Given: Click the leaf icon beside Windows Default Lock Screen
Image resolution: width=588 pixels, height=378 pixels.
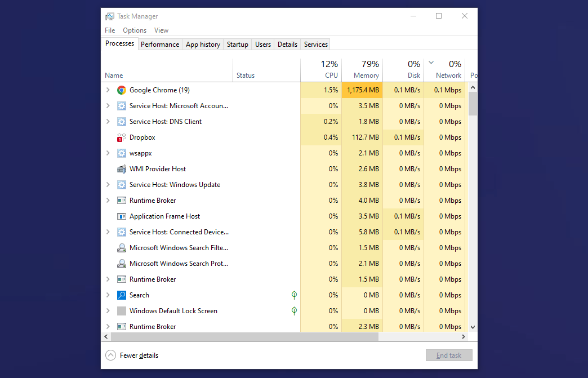Looking at the screenshot, I should [x=294, y=310].
